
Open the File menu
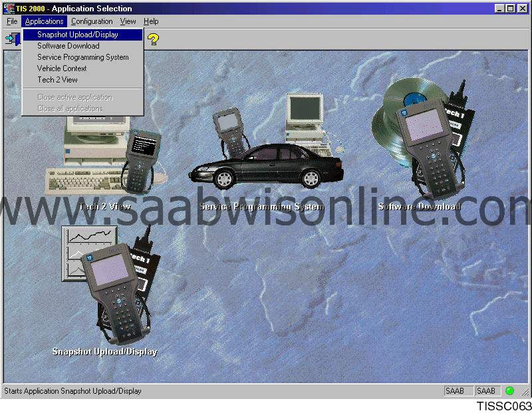12,21
